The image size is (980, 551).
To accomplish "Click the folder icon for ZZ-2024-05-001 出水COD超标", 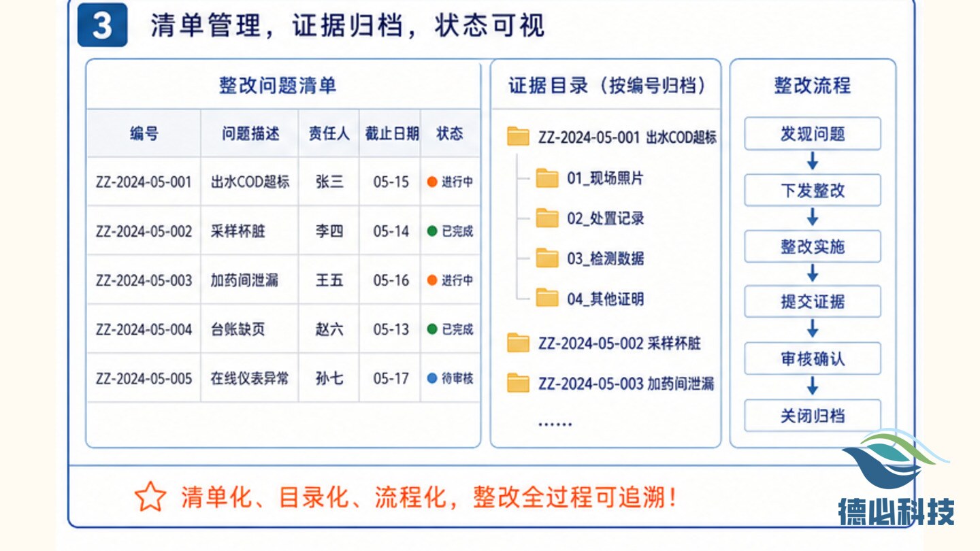I will tap(518, 137).
